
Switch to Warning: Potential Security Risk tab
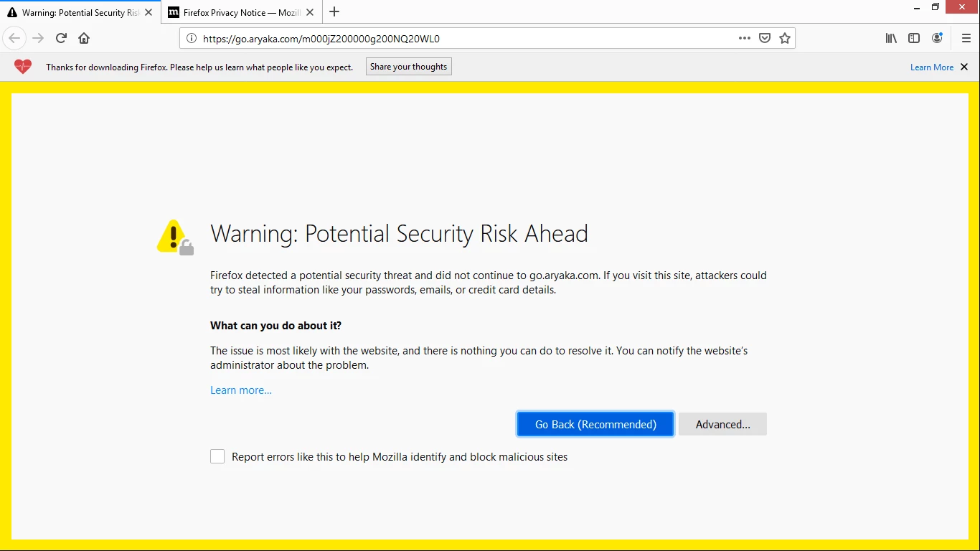80,12
